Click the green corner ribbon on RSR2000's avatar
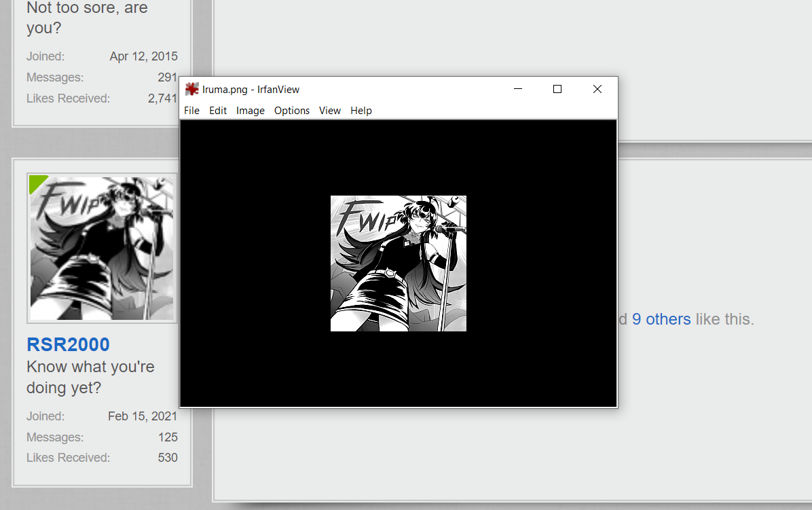 pos(37,183)
